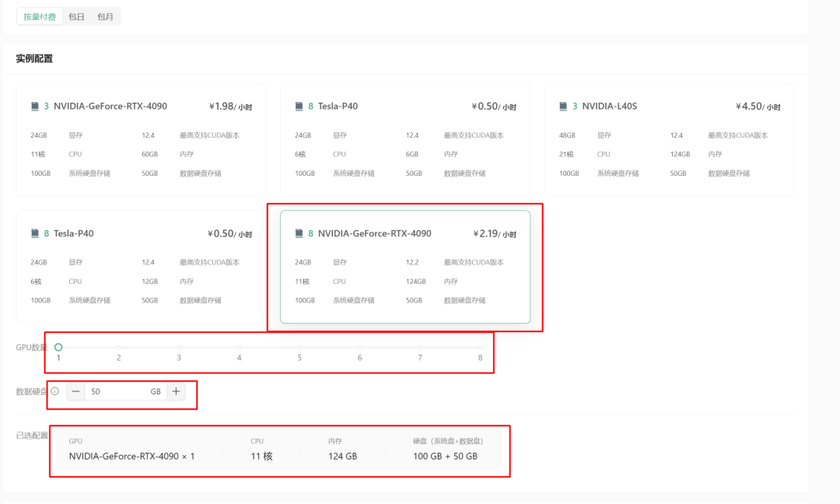Screen dimensions: 840x504
Task: Decrease data disk size with minus button
Action: coord(75,391)
